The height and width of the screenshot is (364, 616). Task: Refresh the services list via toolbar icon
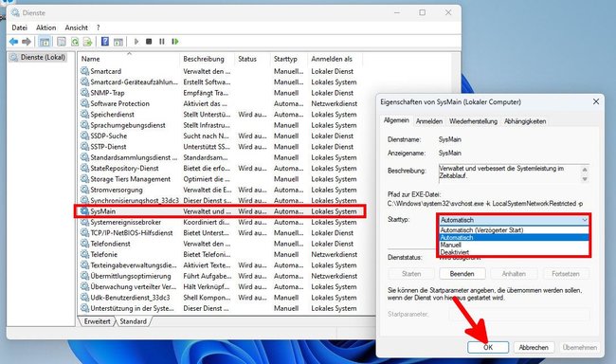point(75,42)
